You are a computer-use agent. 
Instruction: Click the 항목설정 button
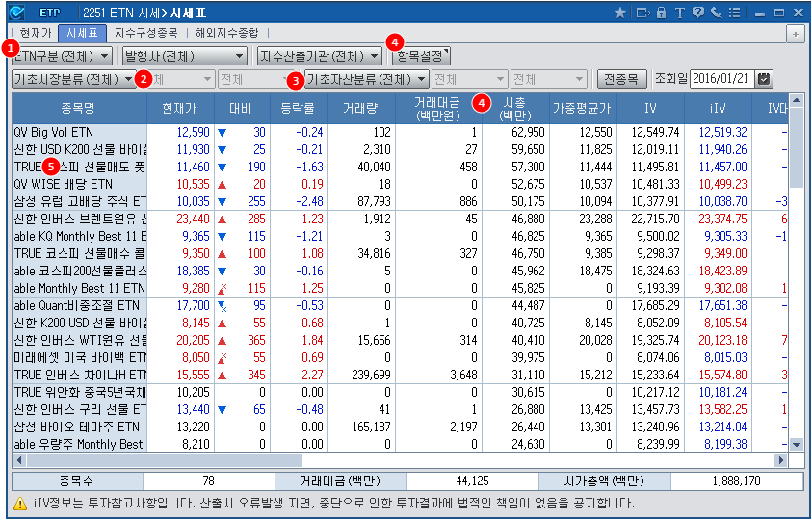(423, 56)
